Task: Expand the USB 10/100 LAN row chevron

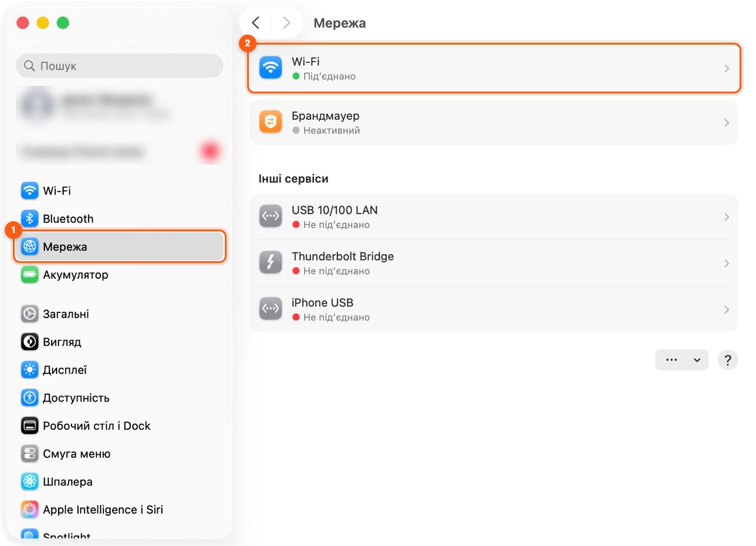Action: pyautogui.click(x=727, y=217)
